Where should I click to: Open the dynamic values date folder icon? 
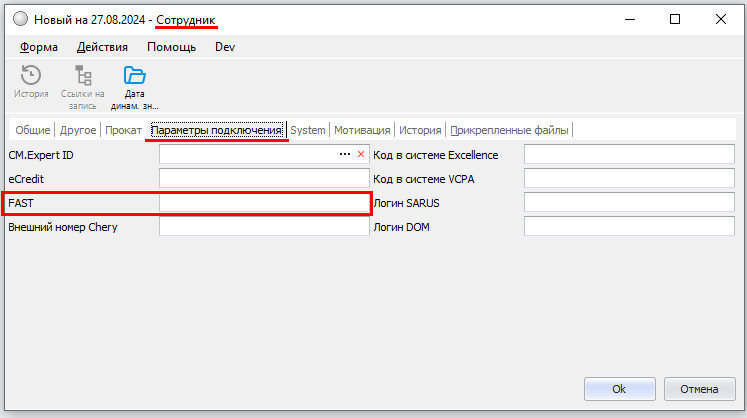tap(134, 77)
